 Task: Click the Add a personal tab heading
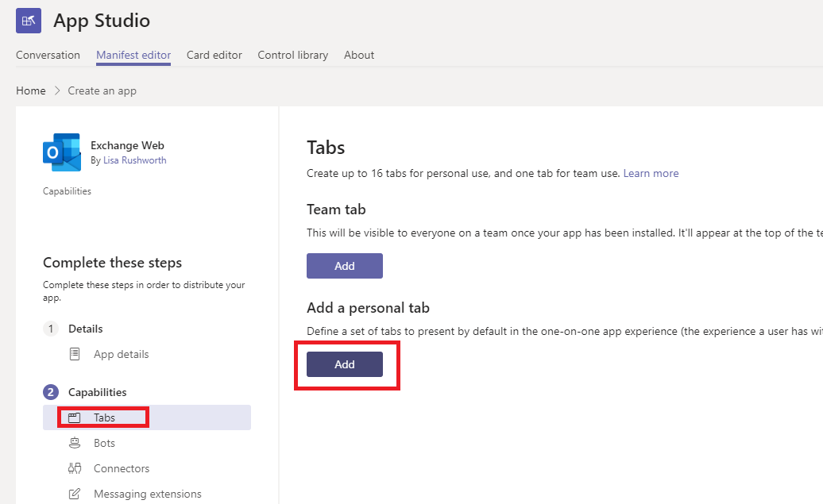pyautogui.click(x=368, y=308)
